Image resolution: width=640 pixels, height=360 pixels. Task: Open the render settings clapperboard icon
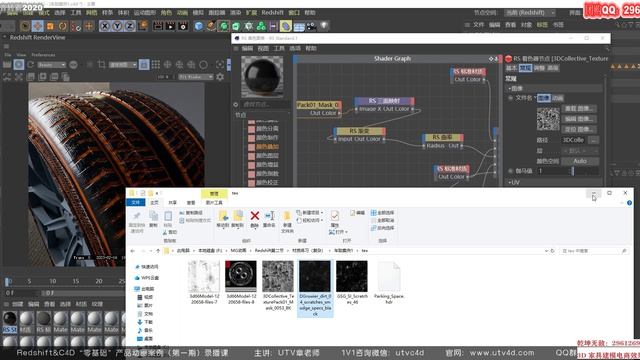183,26
